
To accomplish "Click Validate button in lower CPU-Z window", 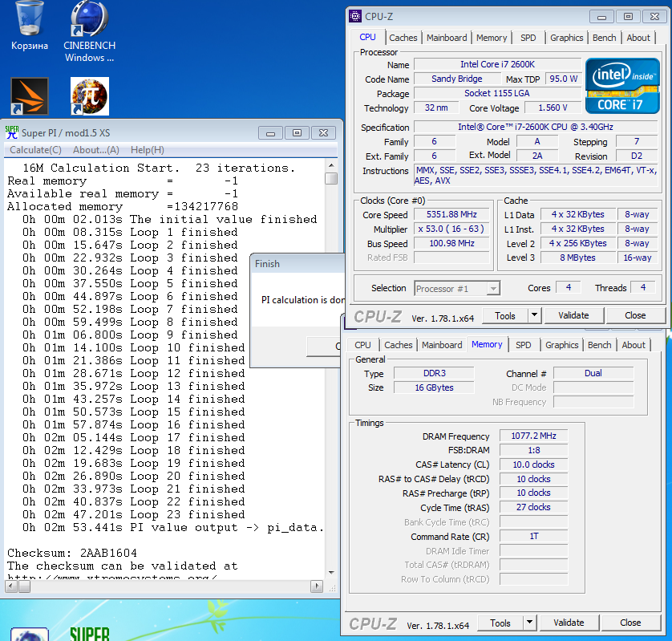I will click(569, 623).
